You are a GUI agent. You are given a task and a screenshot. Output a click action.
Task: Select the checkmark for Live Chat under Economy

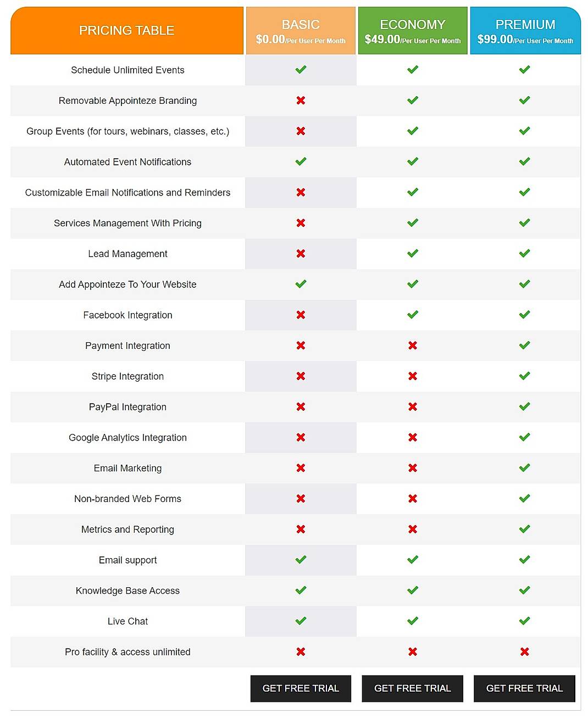(x=412, y=621)
